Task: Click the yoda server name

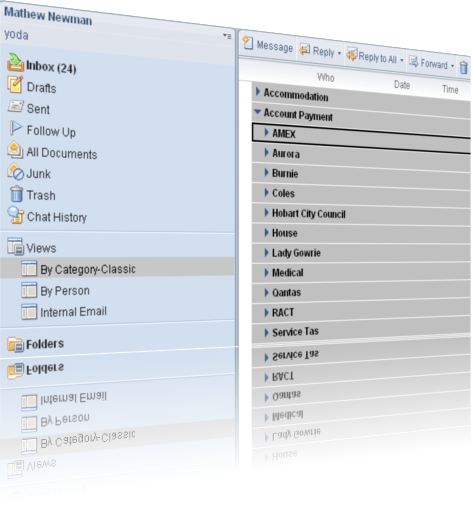Action: point(16,35)
